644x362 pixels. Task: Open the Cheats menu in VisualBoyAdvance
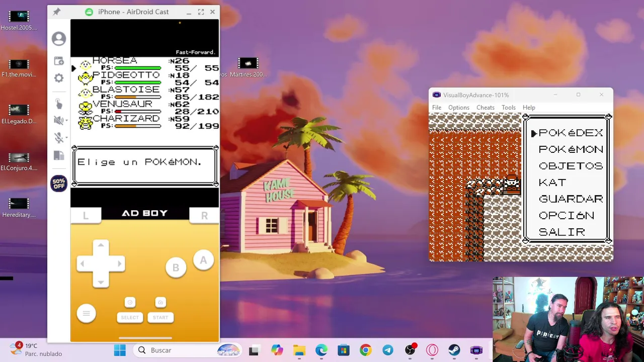486,108
